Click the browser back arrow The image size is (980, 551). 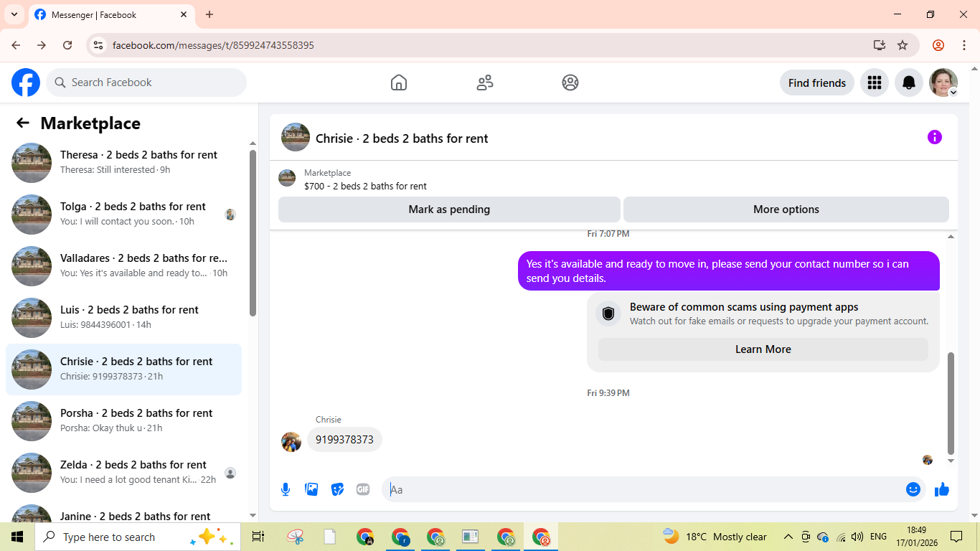pyautogui.click(x=16, y=45)
